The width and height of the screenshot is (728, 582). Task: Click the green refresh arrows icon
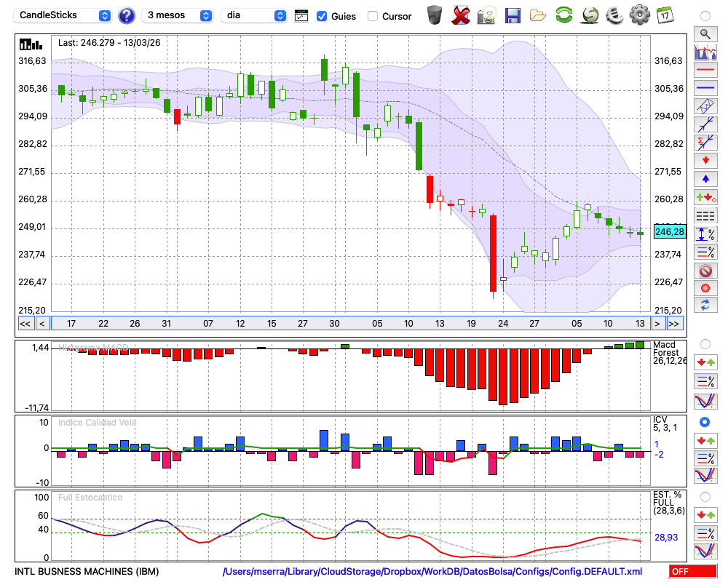[x=563, y=15]
